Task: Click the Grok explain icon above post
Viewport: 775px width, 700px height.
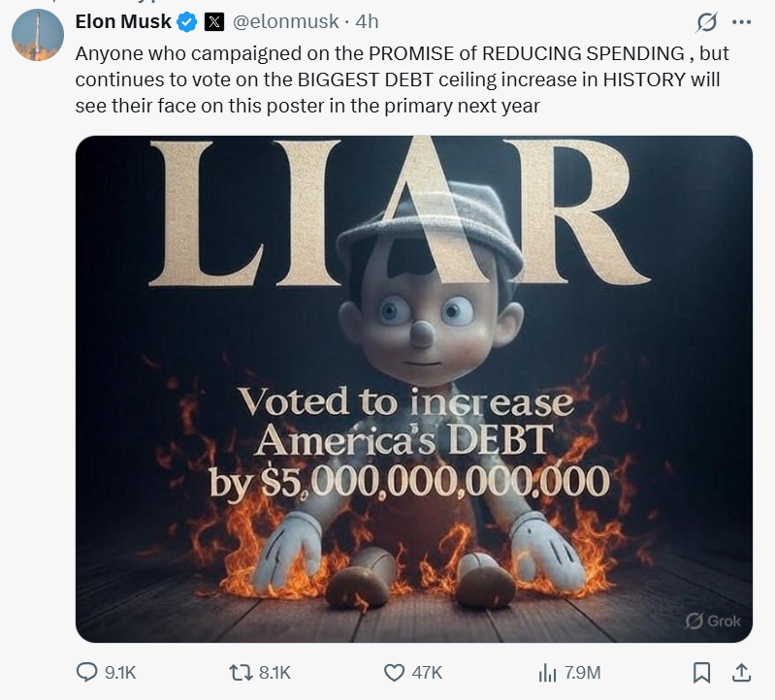Action: click(708, 21)
